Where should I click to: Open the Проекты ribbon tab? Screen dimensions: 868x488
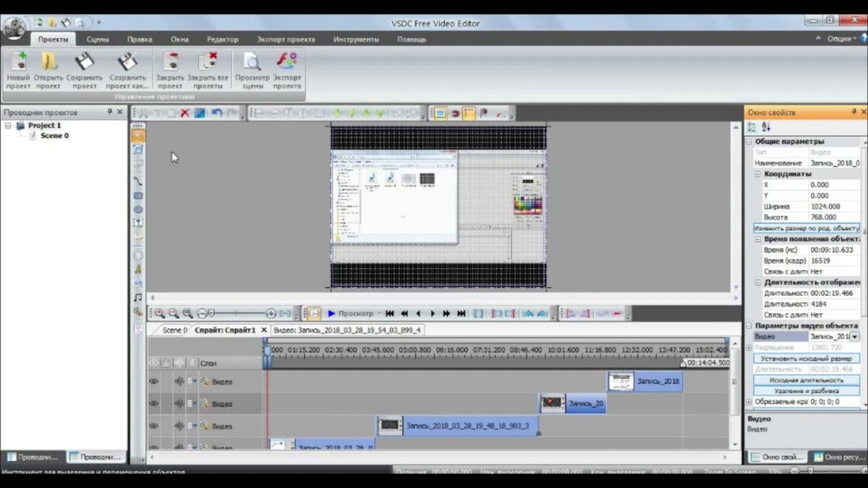53,39
